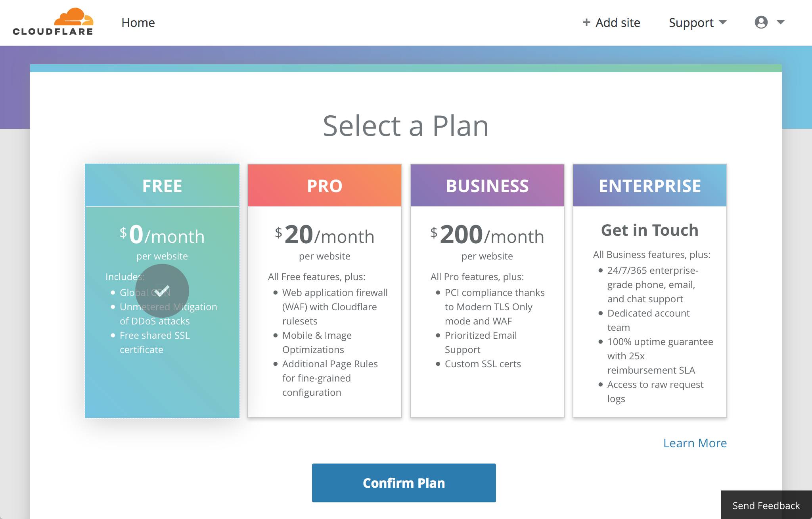This screenshot has width=812, height=519.
Task: Click the PRO plan header banner
Action: point(324,185)
